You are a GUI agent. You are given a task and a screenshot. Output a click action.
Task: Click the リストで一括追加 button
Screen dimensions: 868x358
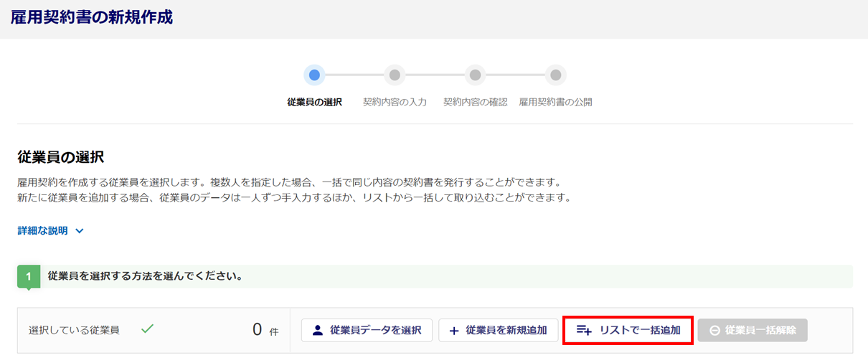[x=628, y=330]
